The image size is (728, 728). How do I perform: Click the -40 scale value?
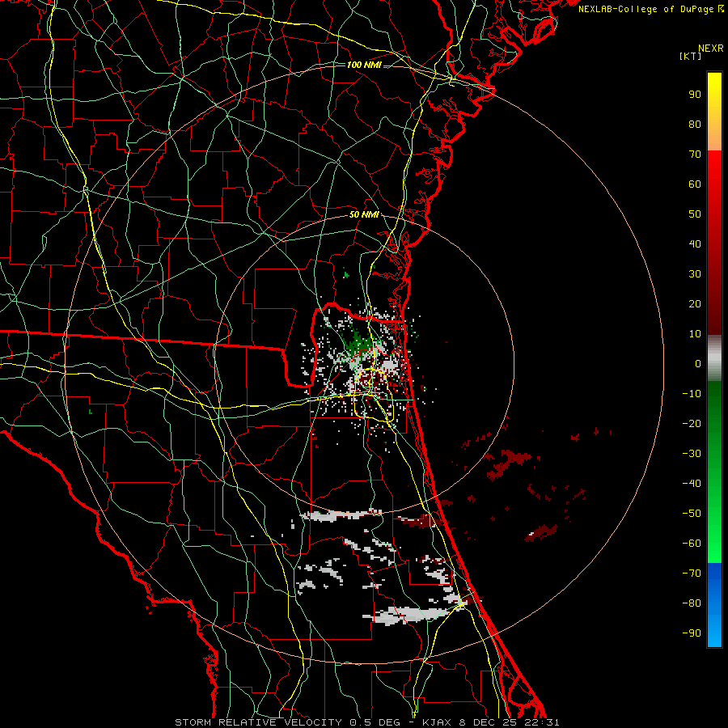pos(692,484)
